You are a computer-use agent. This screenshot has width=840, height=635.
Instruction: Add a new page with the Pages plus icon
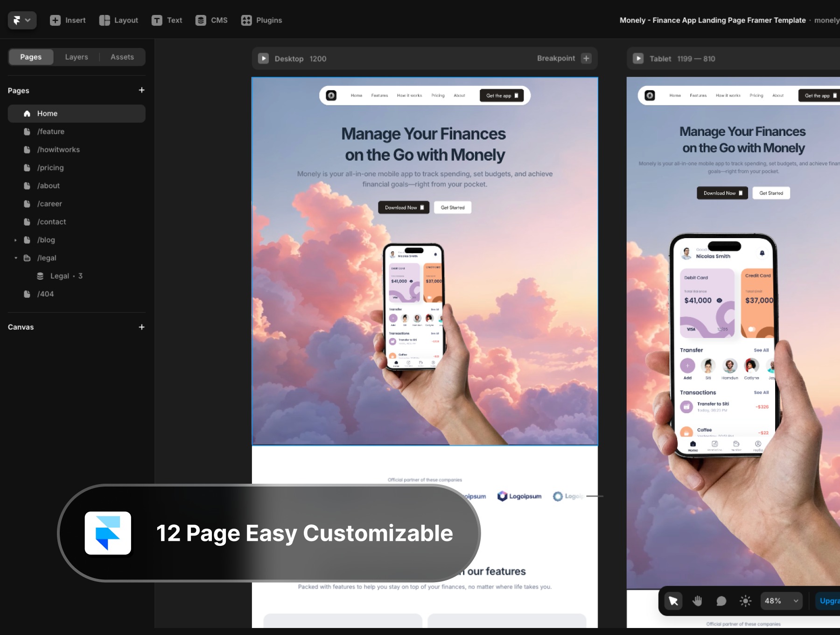(141, 90)
